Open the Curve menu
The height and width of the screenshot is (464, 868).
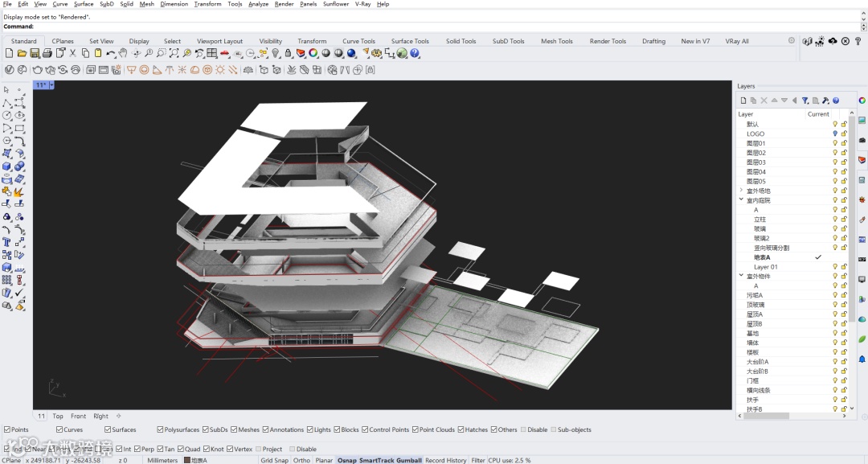coord(60,4)
